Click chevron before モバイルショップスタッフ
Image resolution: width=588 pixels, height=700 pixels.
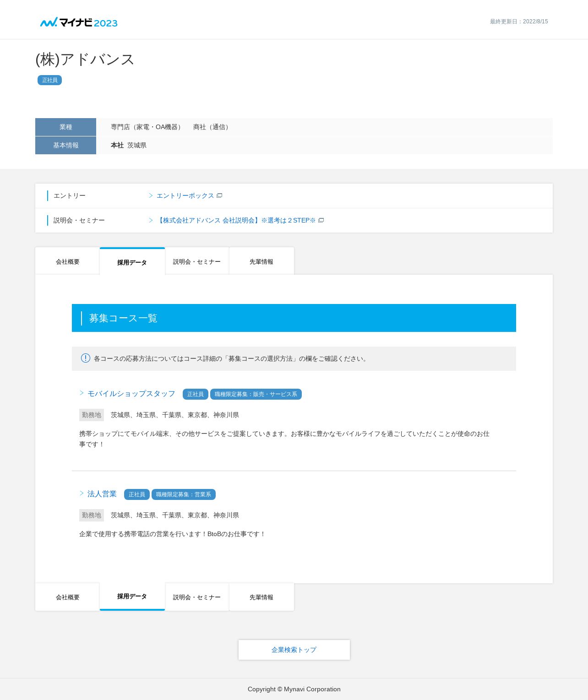click(x=82, y=393)
